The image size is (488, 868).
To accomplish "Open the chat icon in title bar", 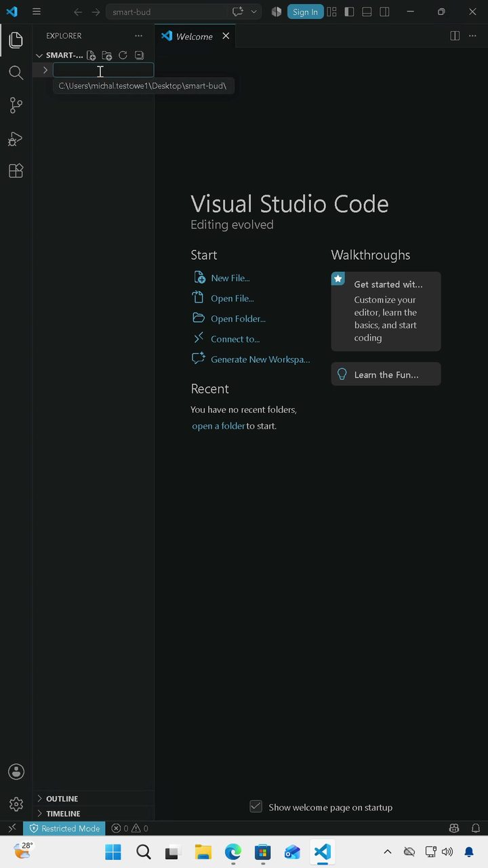I will (x=238, y=12).
